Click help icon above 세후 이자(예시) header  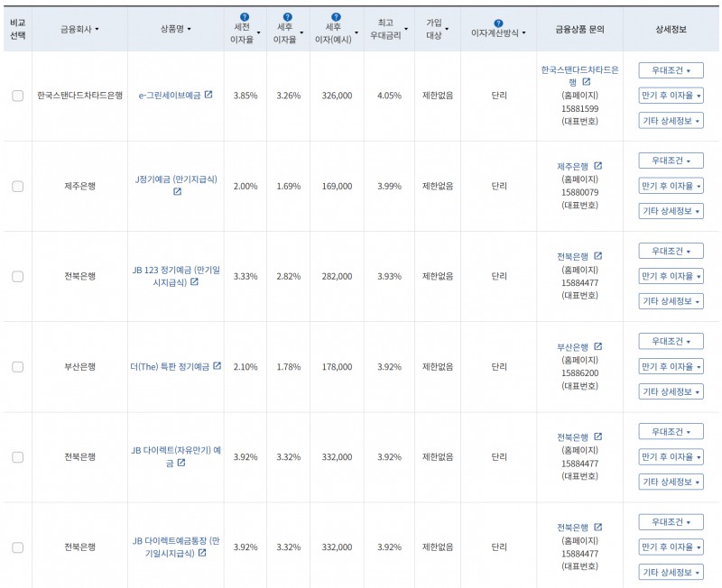(x=336, y=17)
